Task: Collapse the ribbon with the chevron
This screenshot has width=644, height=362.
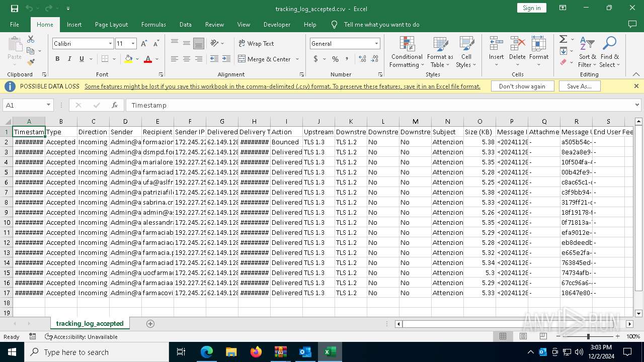Action: (x=636, y=74)
